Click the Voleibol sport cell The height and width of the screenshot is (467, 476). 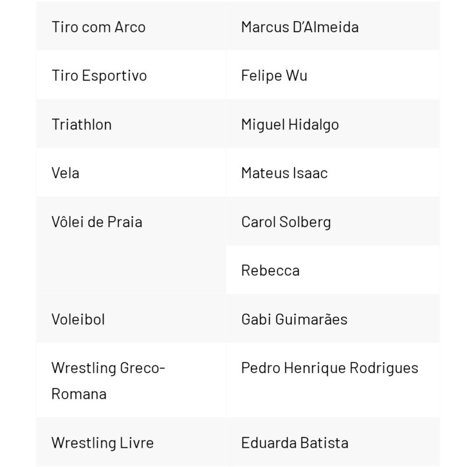pyautogui.click(x=78, y=319)
